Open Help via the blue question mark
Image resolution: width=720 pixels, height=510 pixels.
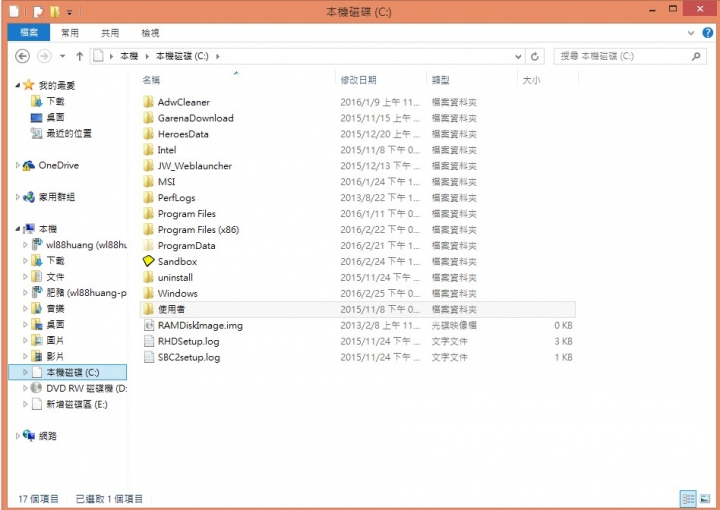[x=708, y=33]
